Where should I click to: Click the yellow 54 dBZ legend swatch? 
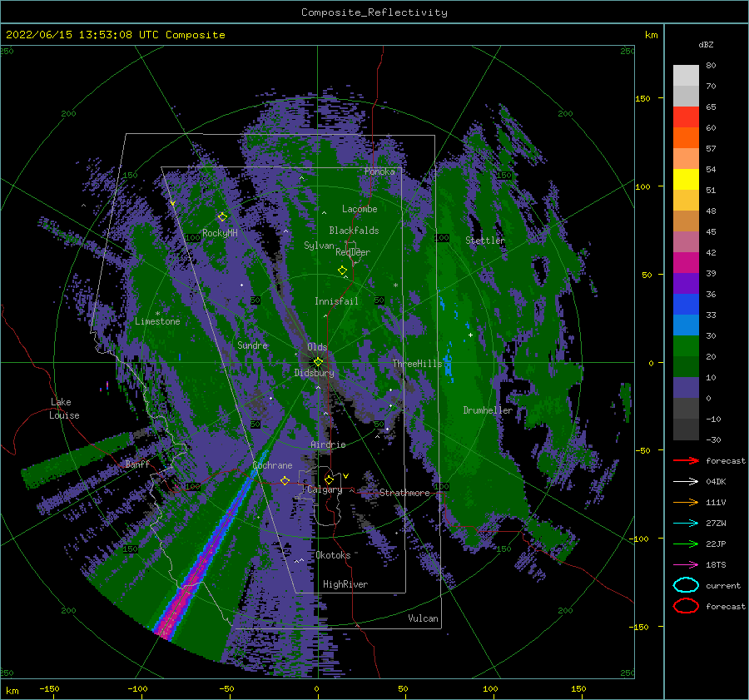pyautogui.click(x=686, y=179)
